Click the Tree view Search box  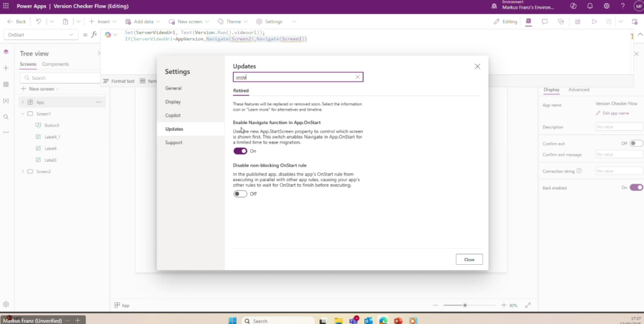coord(60,78)
